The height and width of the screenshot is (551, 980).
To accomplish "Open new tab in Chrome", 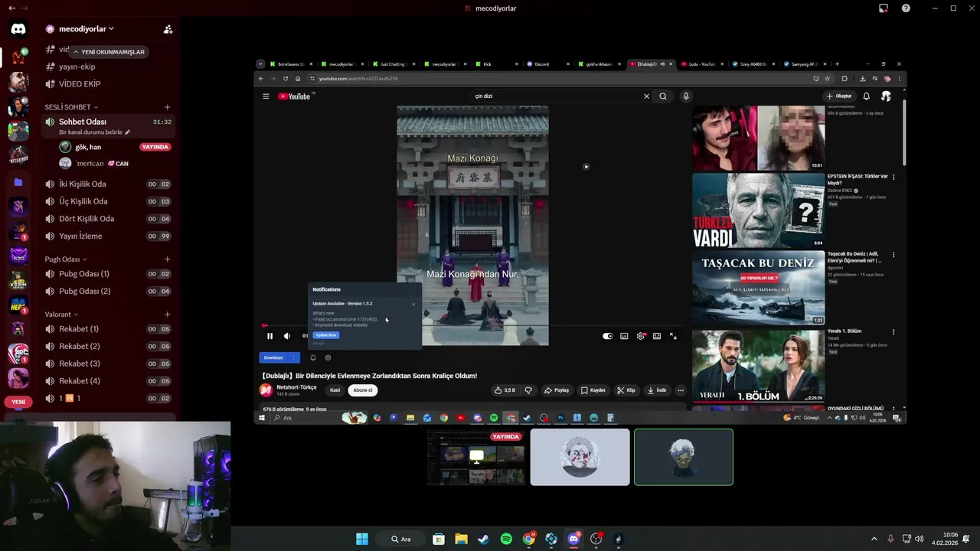I will (837, 64).
